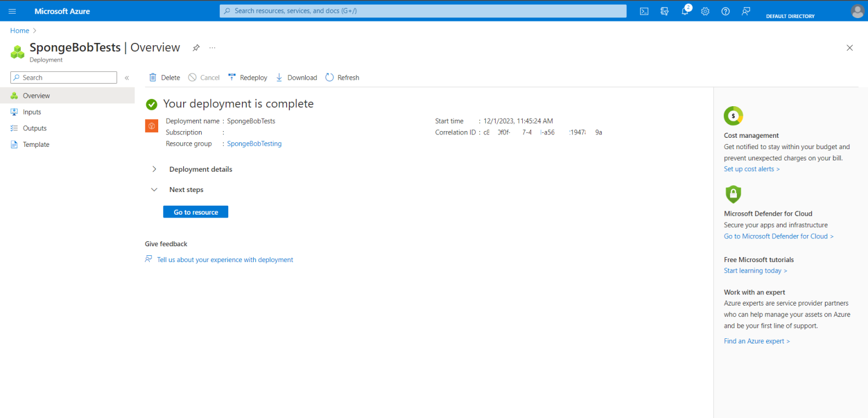868x418 pixels.
Task: Open the Template menu item
Action: click(x=36, y=145)
